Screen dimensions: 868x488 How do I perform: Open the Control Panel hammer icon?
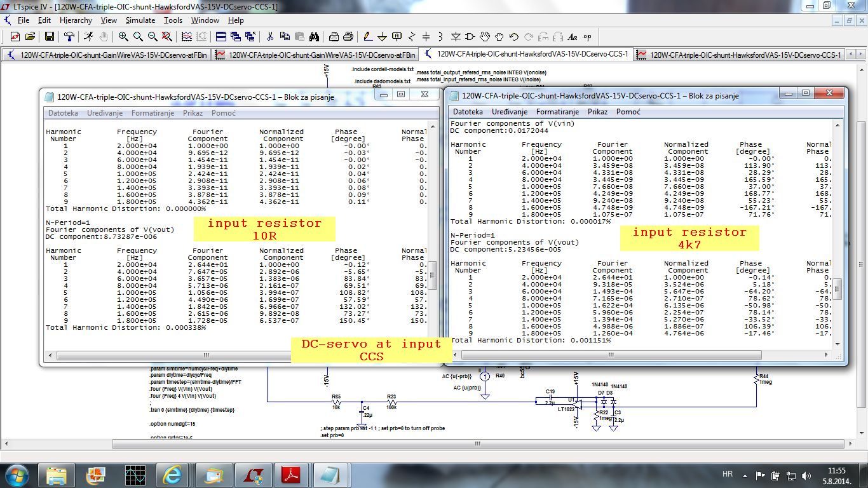click(69, 36)
